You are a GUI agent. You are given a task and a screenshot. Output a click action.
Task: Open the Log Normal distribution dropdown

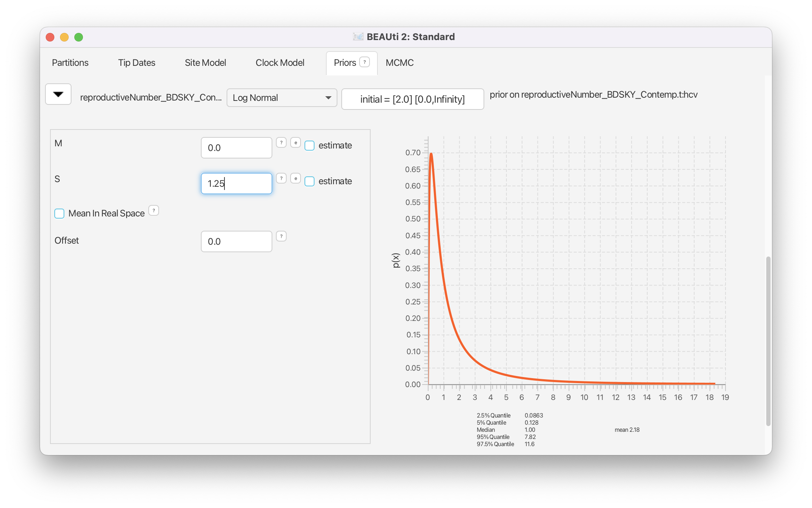(282, 98)
